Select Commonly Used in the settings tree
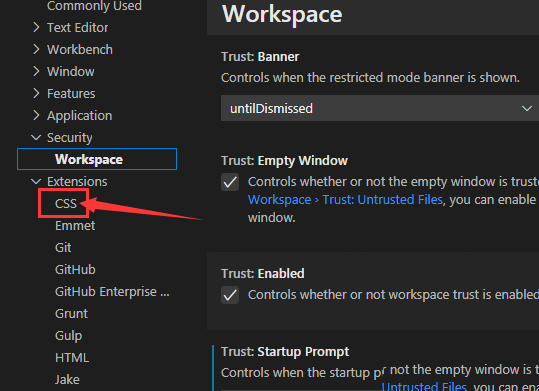539x391 pixels. pyautogui.click(x=94, y=6)
